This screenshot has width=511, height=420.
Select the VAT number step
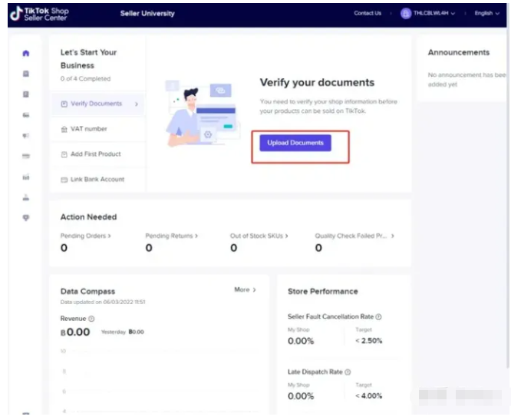click(x=89, y=129)
